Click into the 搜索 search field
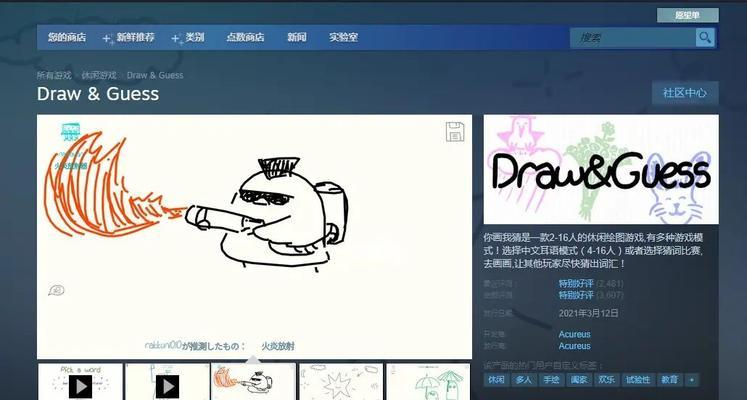The height and width of the screenshot is (400, 747). (x=633, y=38)
